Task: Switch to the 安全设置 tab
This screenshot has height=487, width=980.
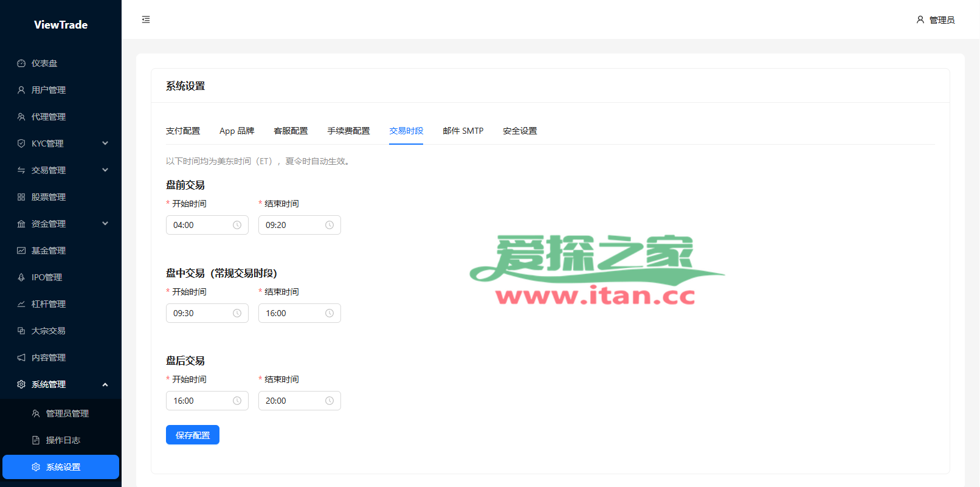Action: pos(520,131)
